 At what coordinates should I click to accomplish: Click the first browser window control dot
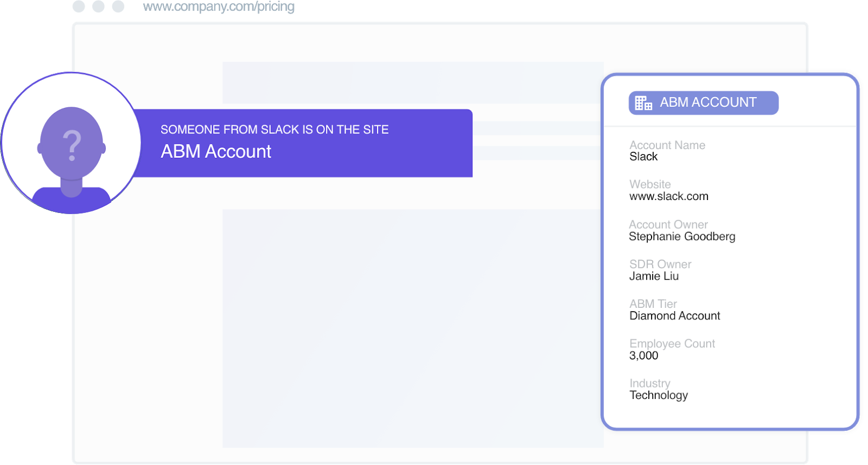point(79,7)
